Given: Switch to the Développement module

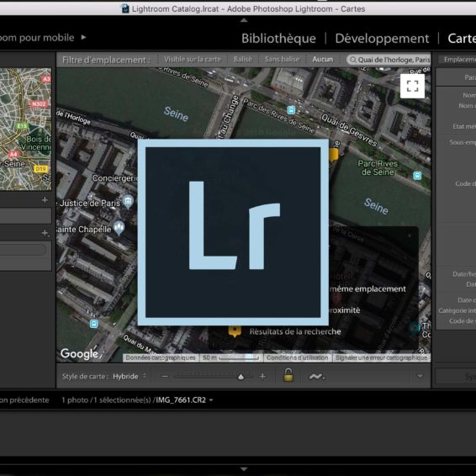Looking at the screenshot, I should [x=382, y=39].
